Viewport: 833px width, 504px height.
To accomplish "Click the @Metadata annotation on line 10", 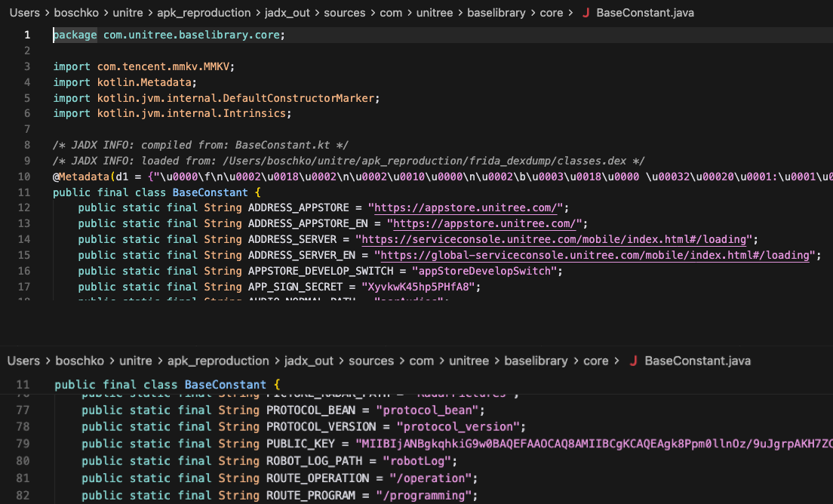I will [81, 177].
